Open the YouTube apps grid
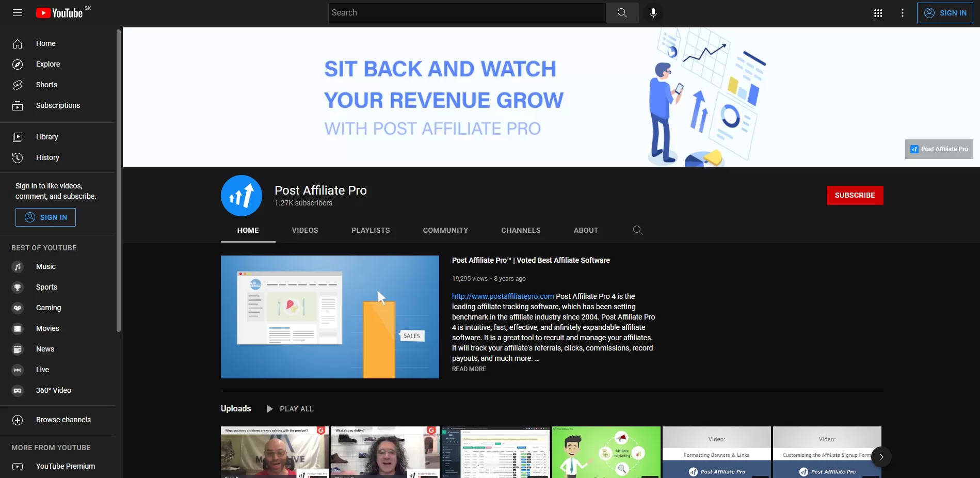 tap(877, 12)
